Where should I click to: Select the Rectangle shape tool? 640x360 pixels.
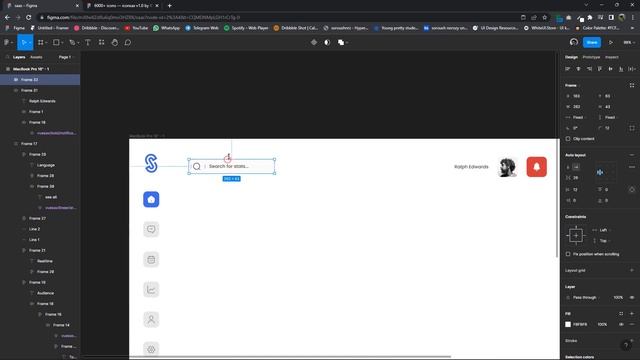point(56,42)
